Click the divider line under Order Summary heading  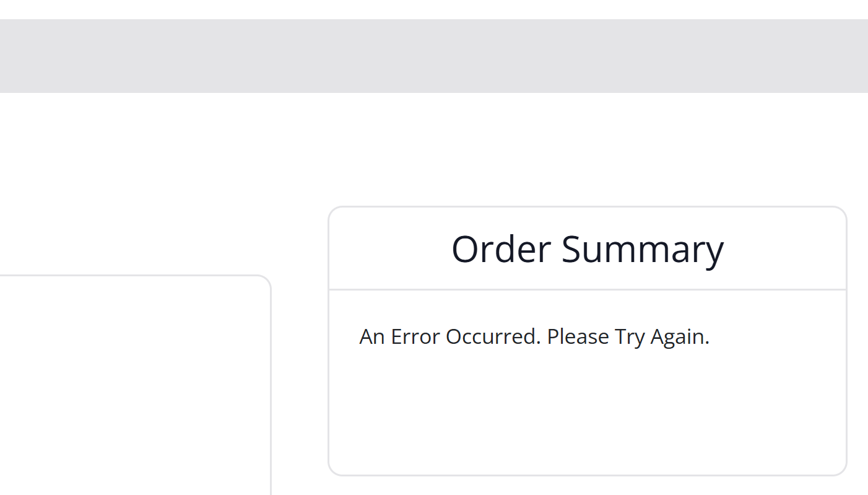point(587,289)
